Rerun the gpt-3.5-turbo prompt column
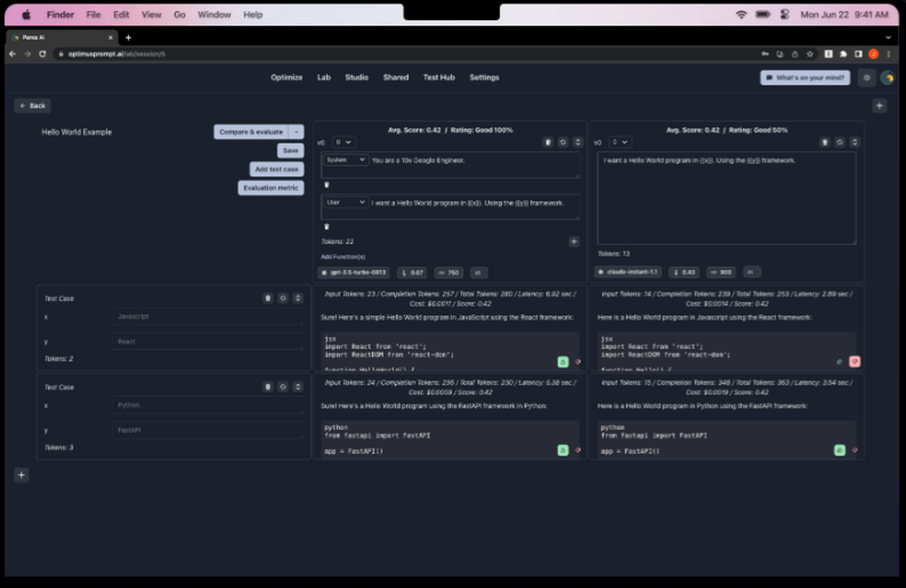This screenshot has height=588, width=906. click(563, 142)
